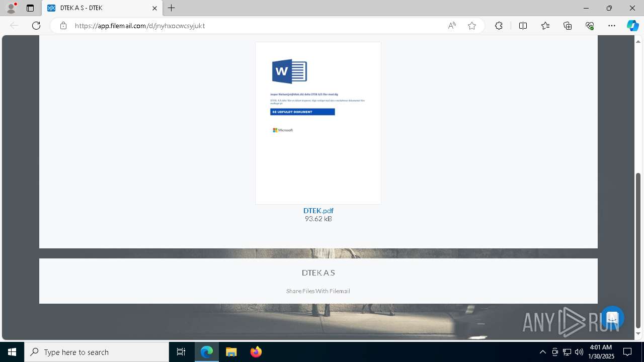644x362 pixels.
Task: Select the DTEK A S - DTEK tab
Action: [102, 8]
